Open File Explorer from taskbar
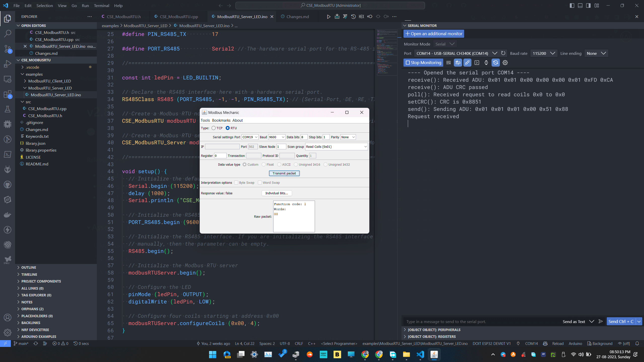This screenshot has width=644, height=362. tap(406, 354)
